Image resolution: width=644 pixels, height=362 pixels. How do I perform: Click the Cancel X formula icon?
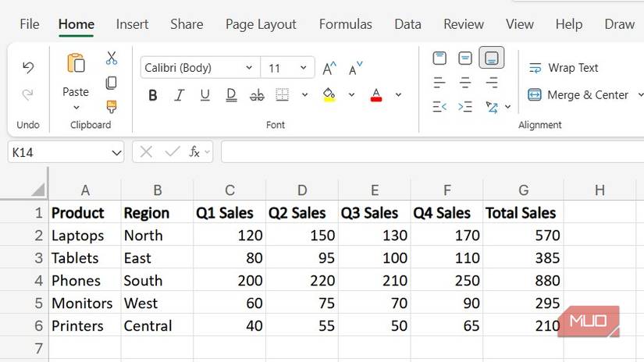point(146,152)
